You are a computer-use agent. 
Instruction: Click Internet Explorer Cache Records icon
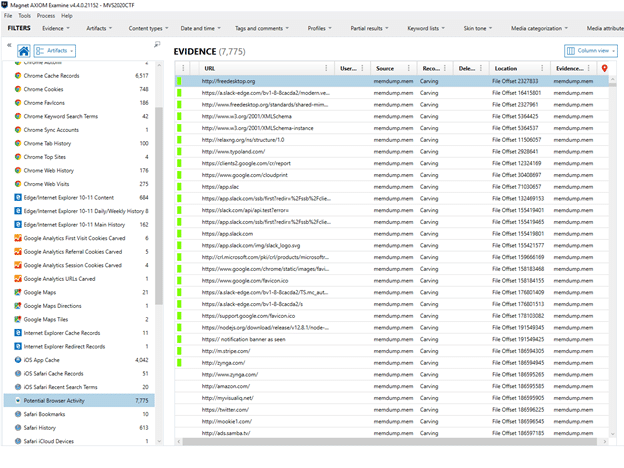[x=18, y=333]
